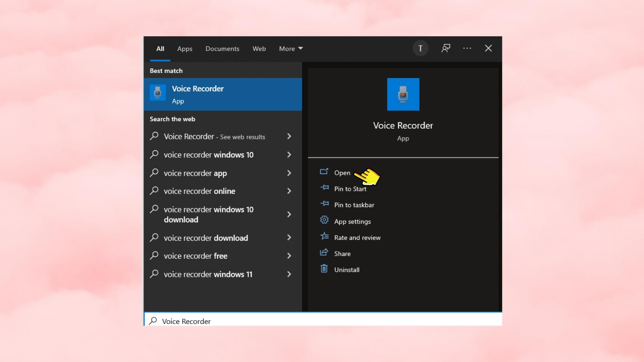Click the Rate and review star icon

point(324,236)
